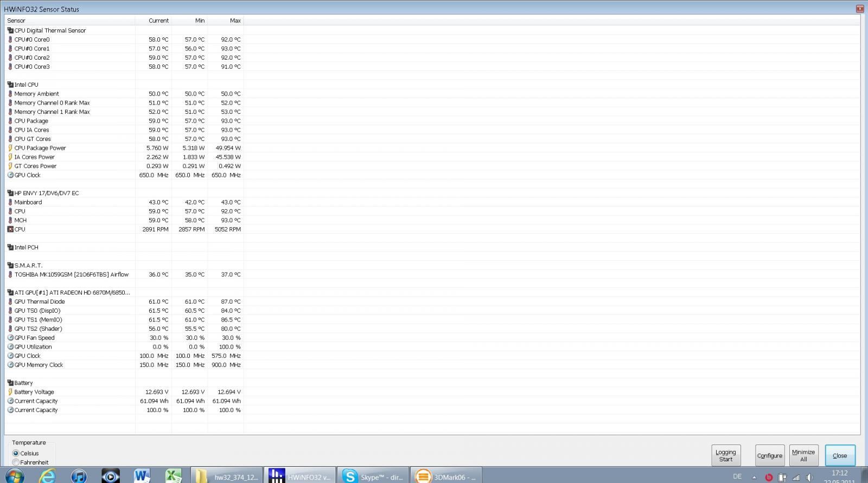868x483 pixels.
Task: Click the Sensor column header
Action: point(70,21)
